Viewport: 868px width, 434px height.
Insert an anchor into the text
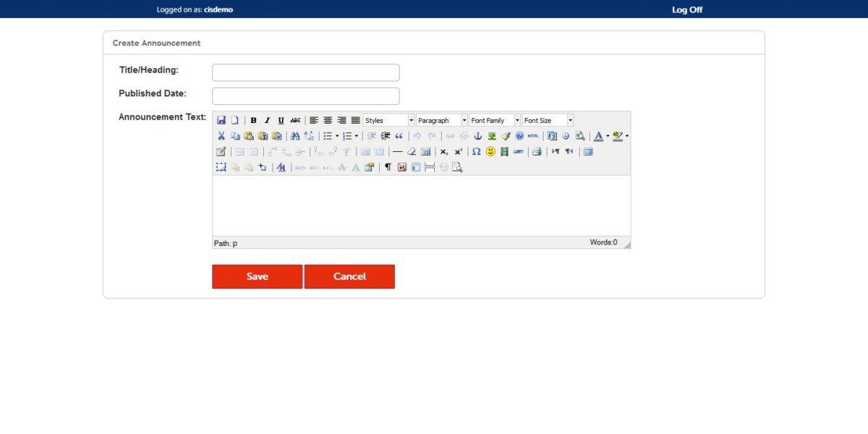coord(478,136)
